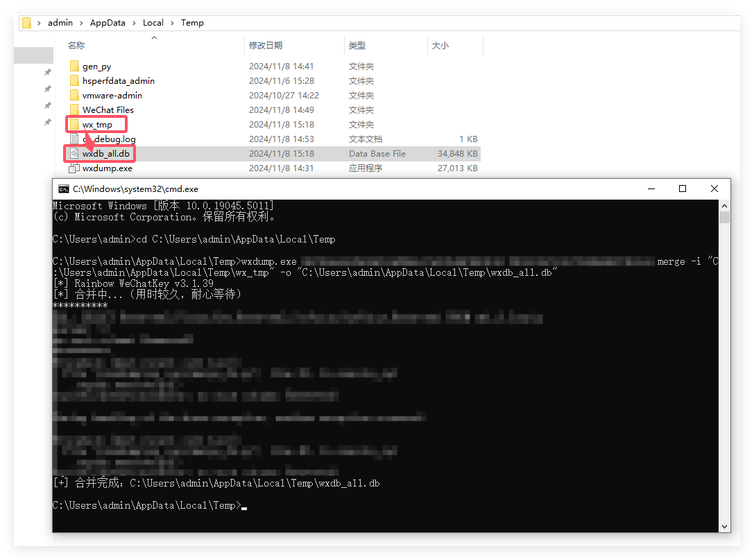Click the cmd.exe title bar icon
754x560 pixels.
click(x=64, y=189)
